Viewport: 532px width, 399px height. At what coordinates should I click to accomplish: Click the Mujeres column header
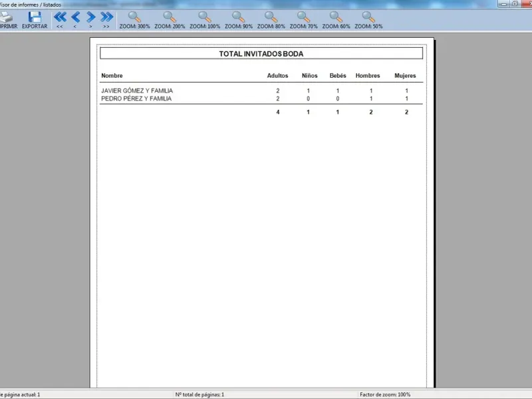405,76
